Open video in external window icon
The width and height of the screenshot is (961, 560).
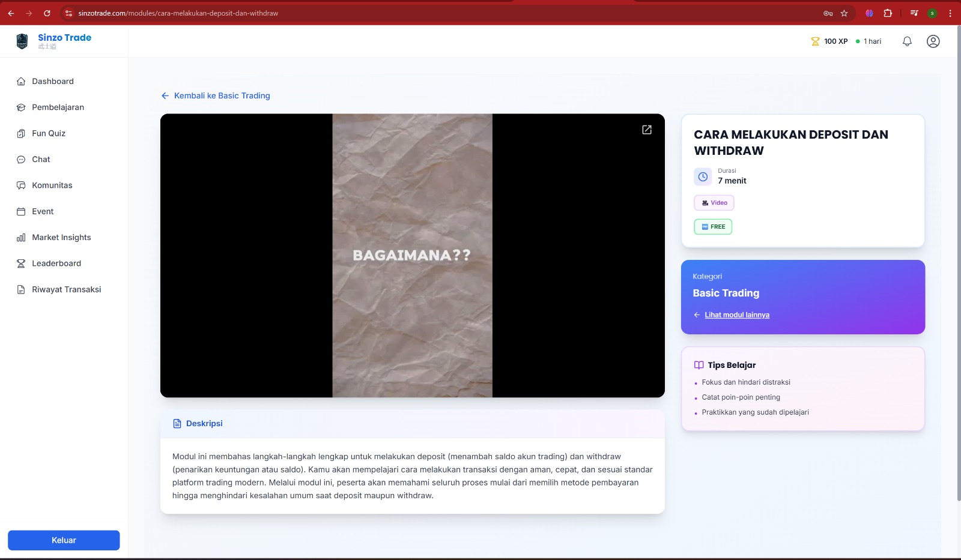tap(647, 130)
